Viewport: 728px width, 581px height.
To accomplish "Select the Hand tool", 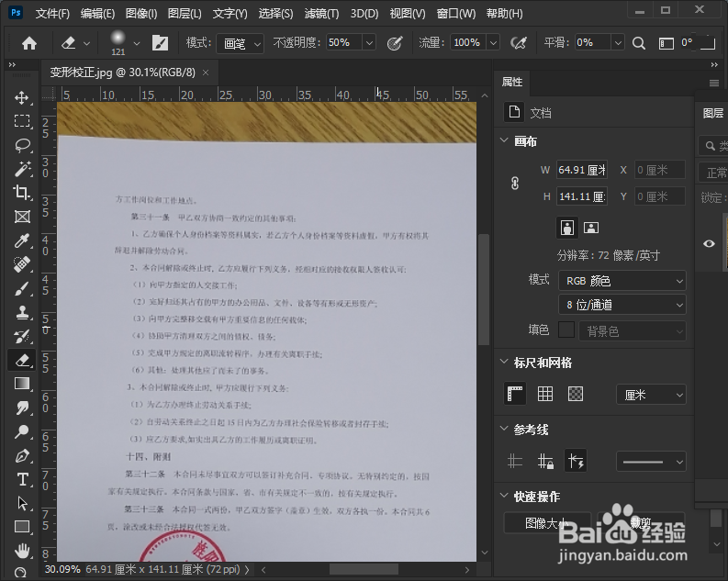I will [x=21, y=551].
